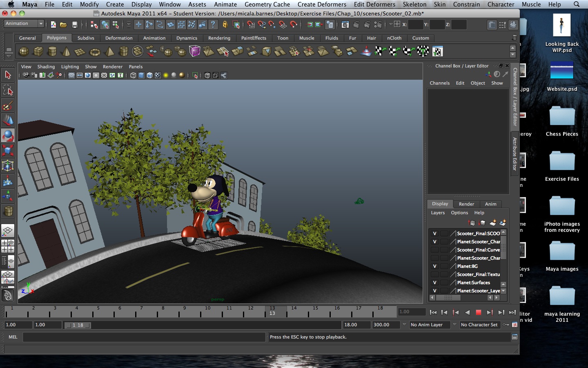The height and width of the screenshot is (368, 588).
Task: Open the Animation menu set dropdown
Action: 23,23
